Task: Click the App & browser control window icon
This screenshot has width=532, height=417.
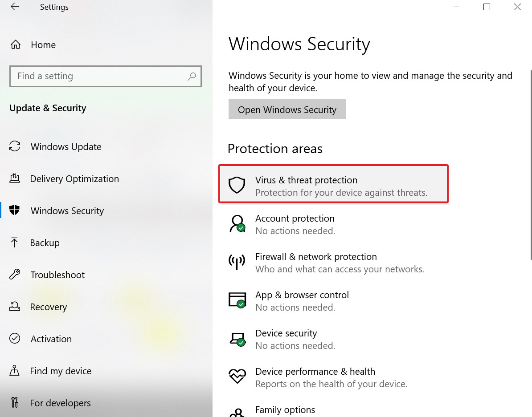Action: [x=237, y=300]
